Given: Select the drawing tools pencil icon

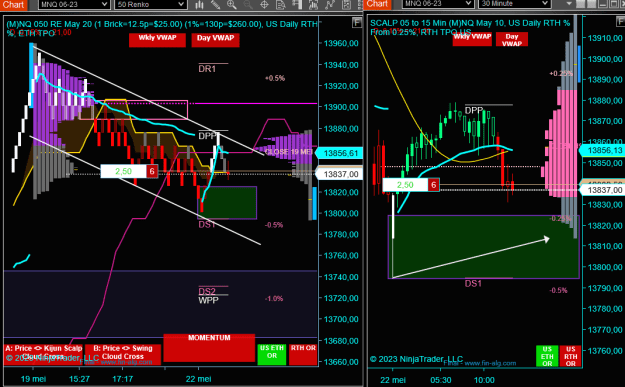Looking at the screenshot, I should pyautogui.click(x=215, y=4).
